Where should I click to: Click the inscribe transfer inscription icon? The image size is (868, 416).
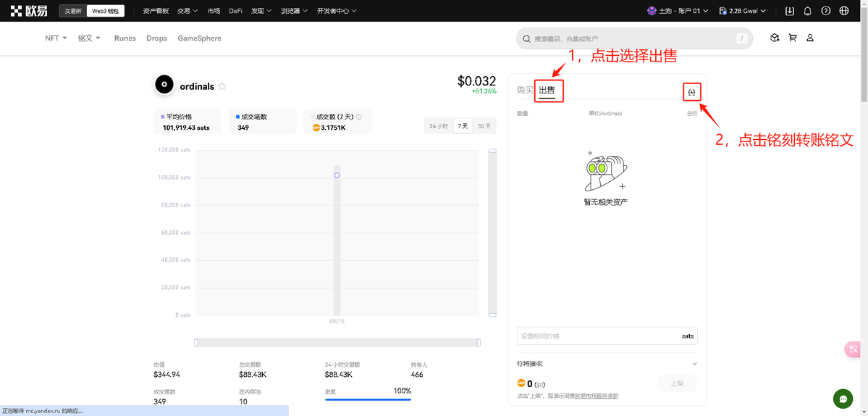tap(691, 92)
